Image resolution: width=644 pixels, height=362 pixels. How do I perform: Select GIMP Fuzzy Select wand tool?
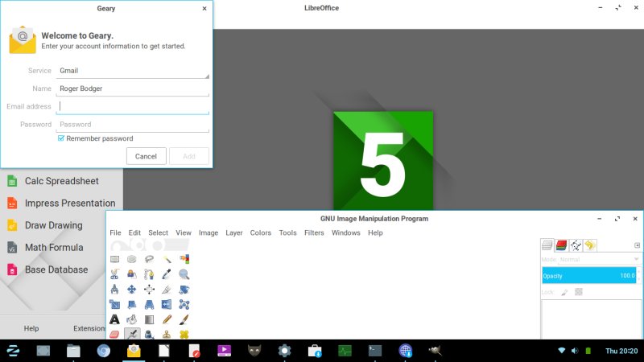pos(167,259)
